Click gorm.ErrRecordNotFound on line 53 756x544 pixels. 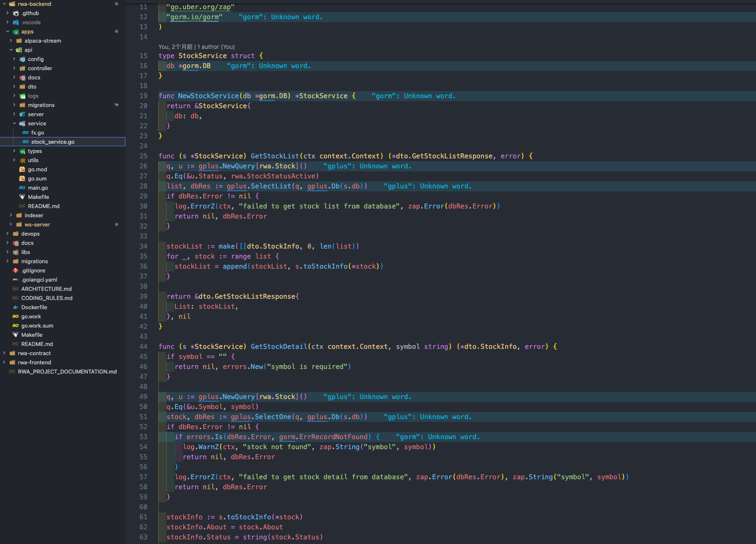[323, 437]
